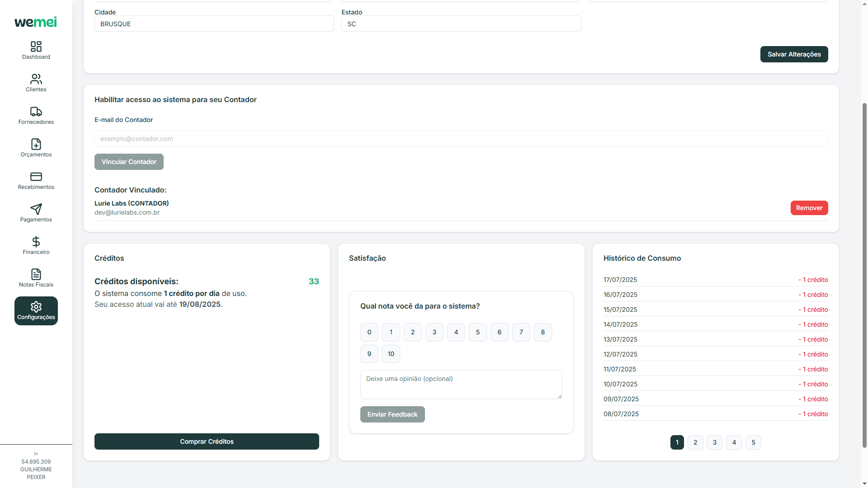Select the Configurações gear in the sidebar

click(x=36, y=310)
